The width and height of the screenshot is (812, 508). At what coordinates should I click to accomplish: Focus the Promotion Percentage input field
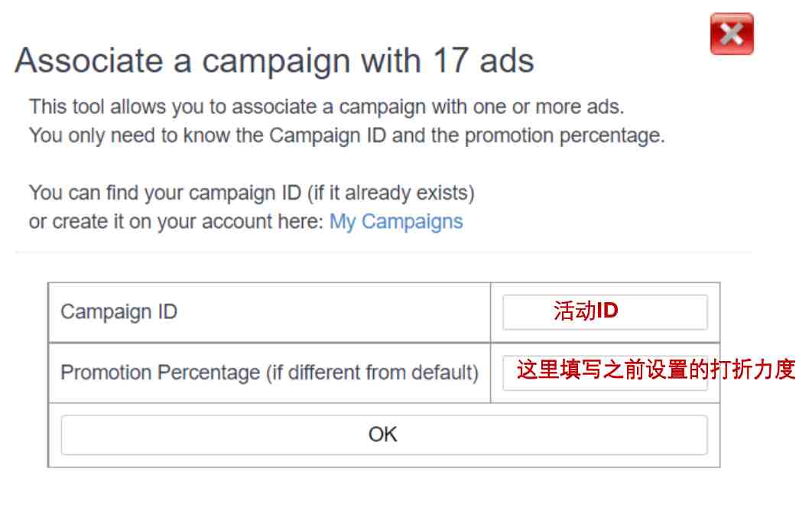[605, 372]
